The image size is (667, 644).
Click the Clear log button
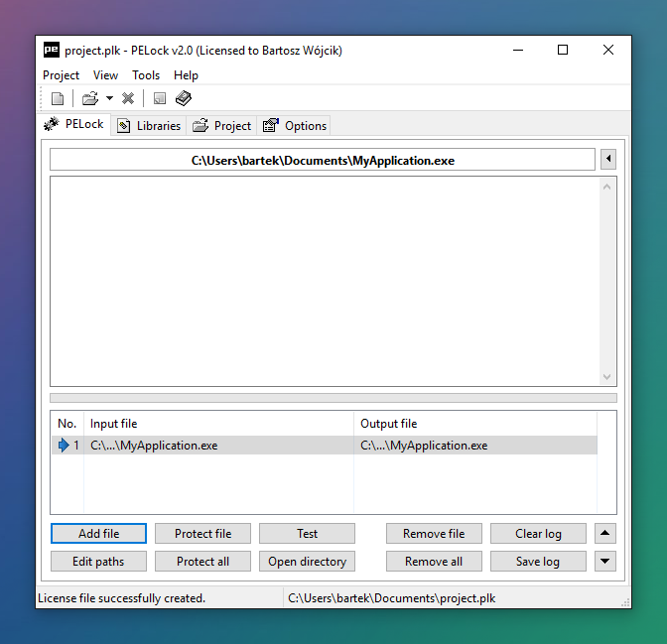(538, 534)
